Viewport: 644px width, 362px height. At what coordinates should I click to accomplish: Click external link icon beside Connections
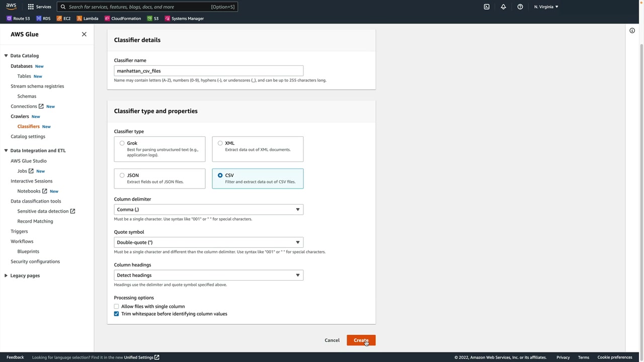(x=41, y=106)
